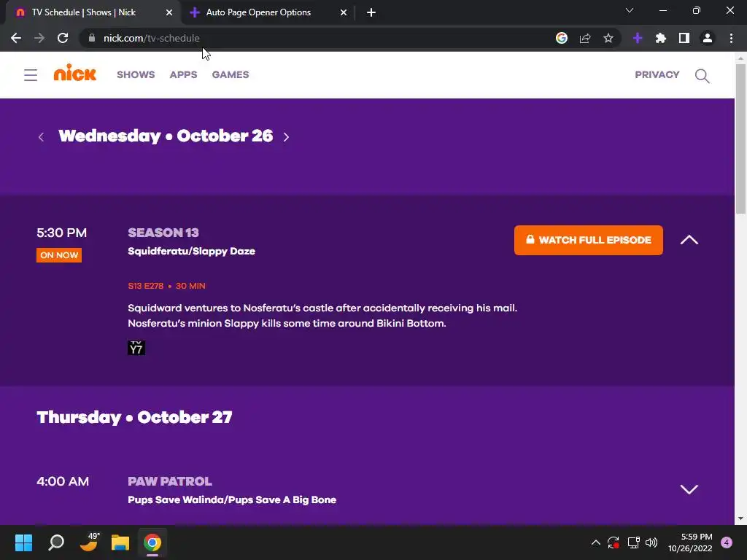This screenshot has width=747, height=560.
Task: Open the weather widget showing 49°
Action: click(89, 542)
